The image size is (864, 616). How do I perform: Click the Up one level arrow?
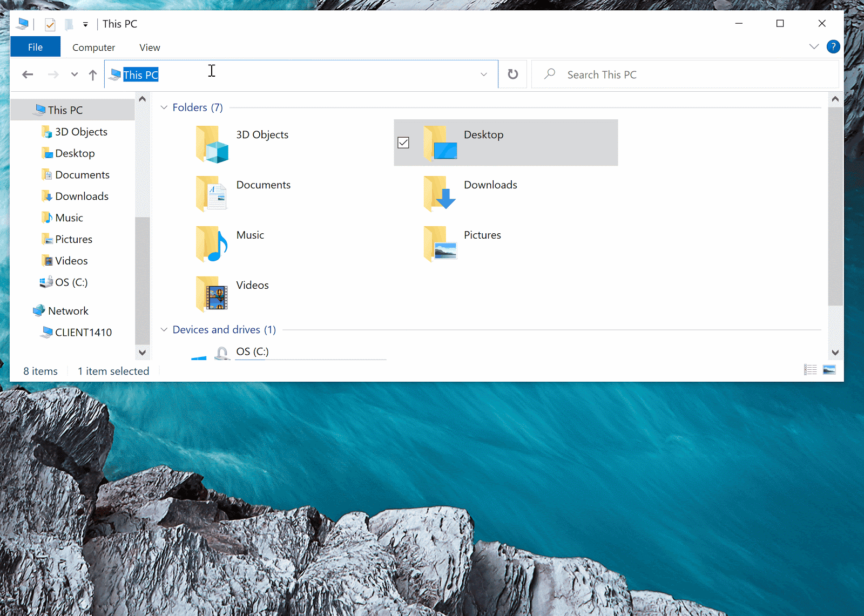tap(93, 75)
